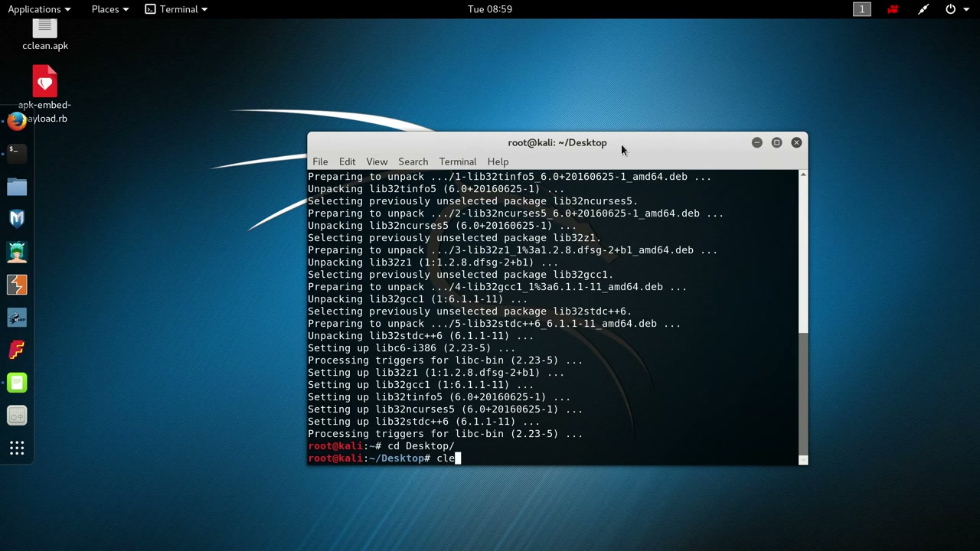Click 'Setting up lib32ncurses5' output line
Screen dimensions: 980x551
[446, 409]
